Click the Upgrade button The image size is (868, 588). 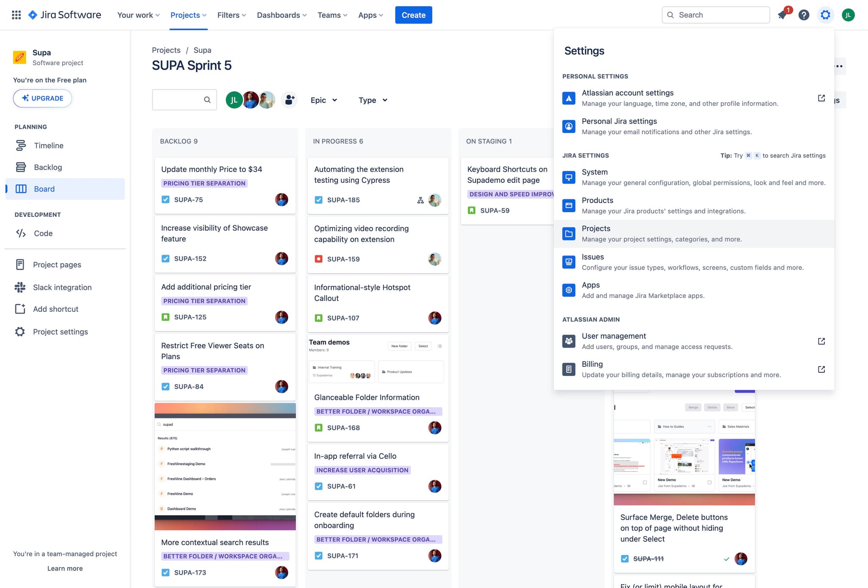(x=42, y=98)
